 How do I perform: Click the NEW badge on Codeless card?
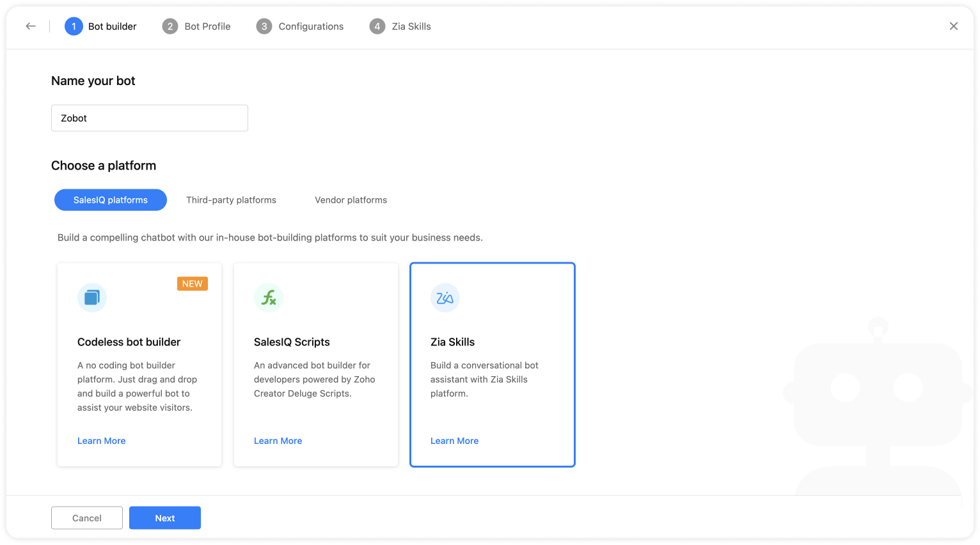tap(193, 284)
